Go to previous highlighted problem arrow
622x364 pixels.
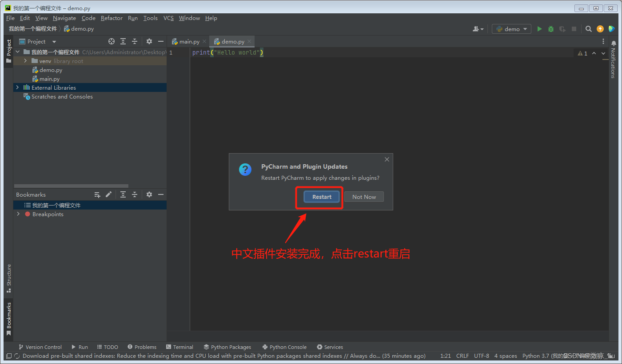[x=594, y=53]
